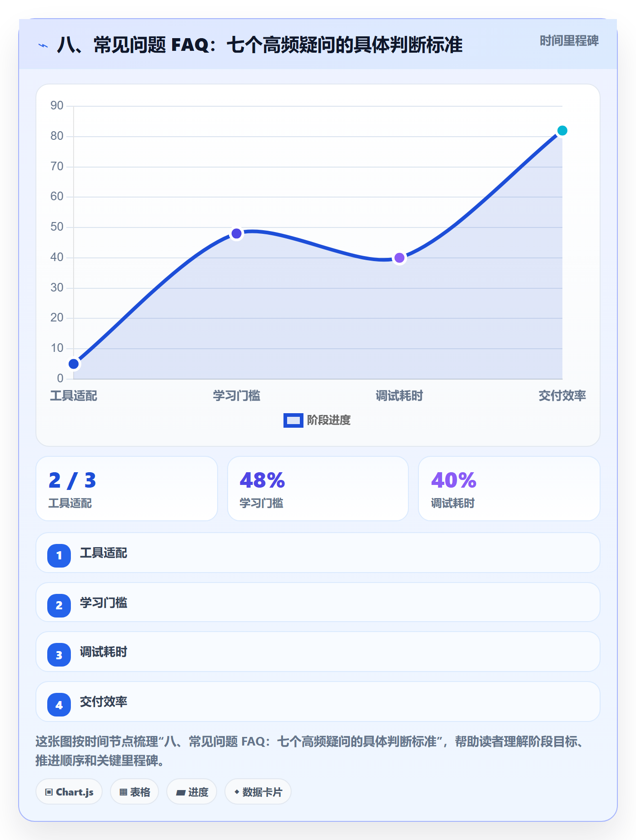Click the number 2 badge for 学习门槛
This screenshot has width=636, height=840.
[59, 605]
